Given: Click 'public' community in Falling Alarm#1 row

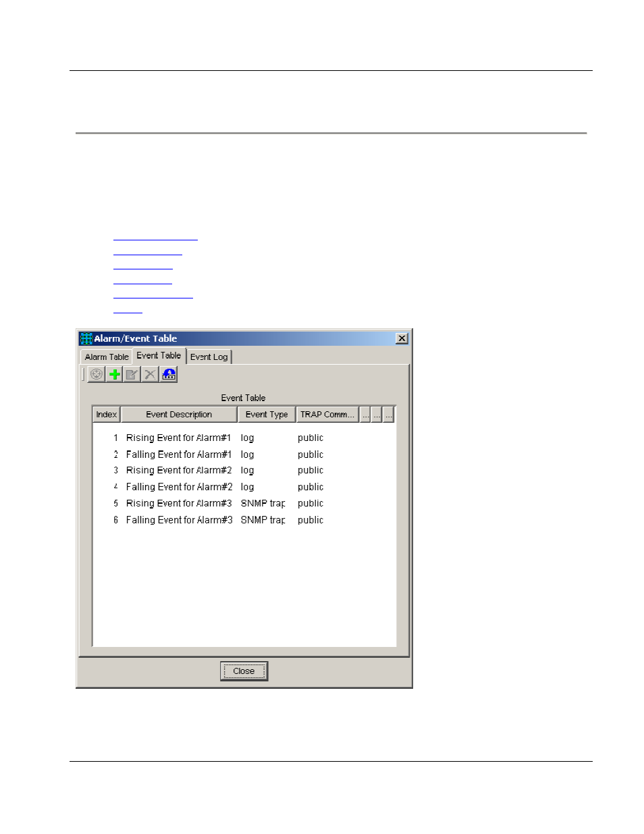Looking at the screenshot, I should 311,454.
